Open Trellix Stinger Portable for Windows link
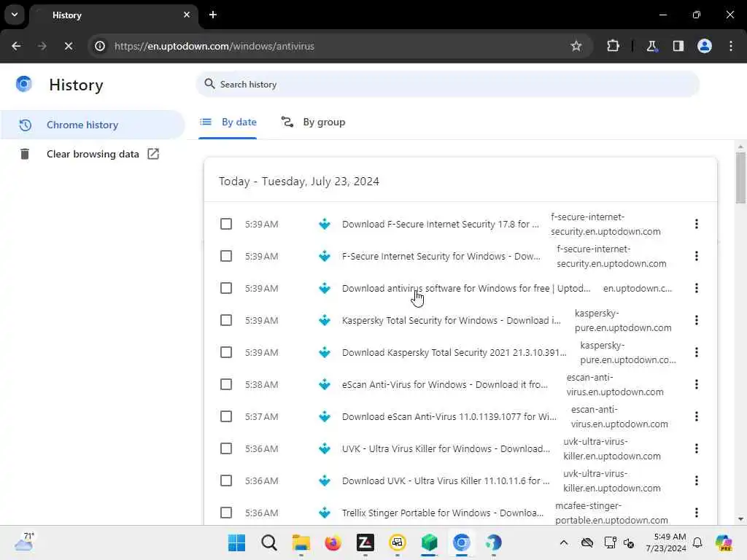 tap(443, 513)
